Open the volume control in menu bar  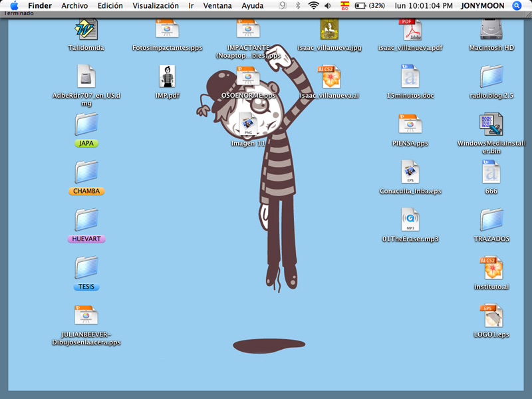pyautogui.click(x=328, y=5)
